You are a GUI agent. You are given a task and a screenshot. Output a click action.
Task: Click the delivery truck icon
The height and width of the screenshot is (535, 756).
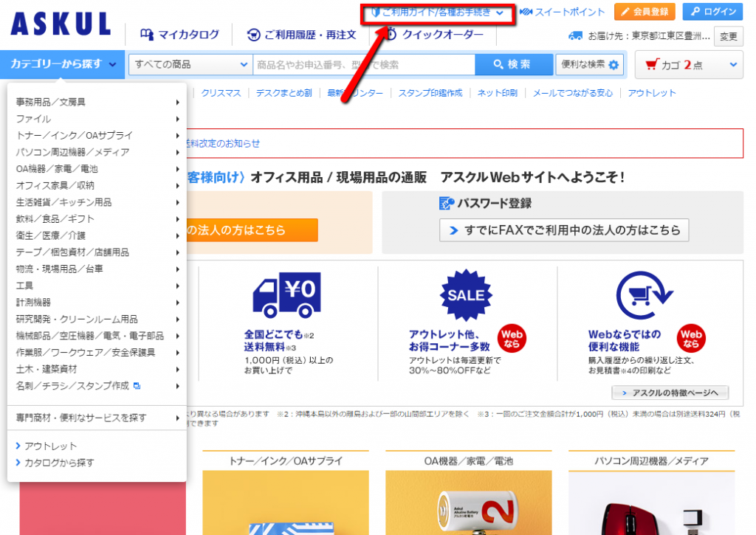575,35
